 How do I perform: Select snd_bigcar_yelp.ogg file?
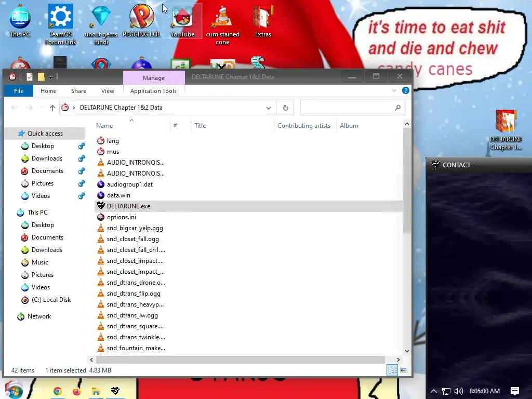pos(135,229)
